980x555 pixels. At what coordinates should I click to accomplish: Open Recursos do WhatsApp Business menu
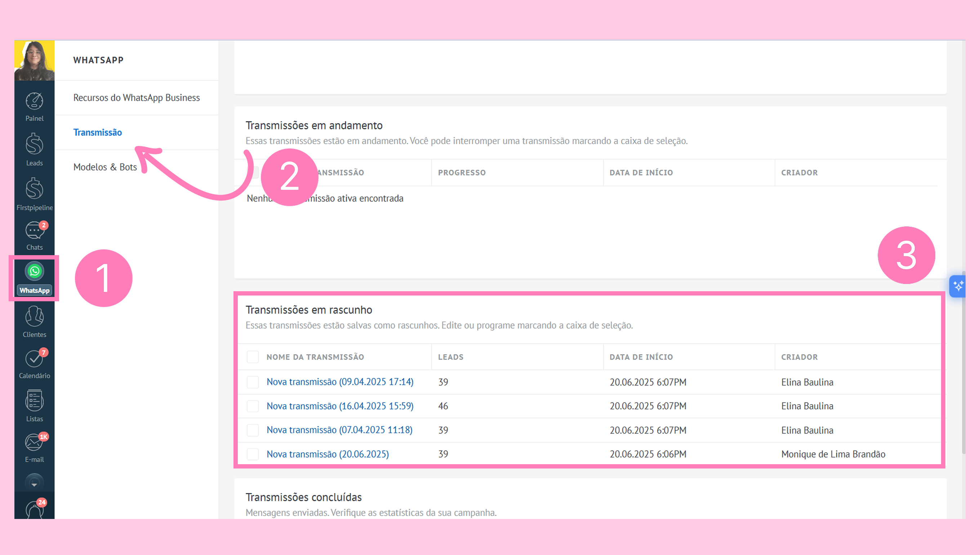[137, 98]
